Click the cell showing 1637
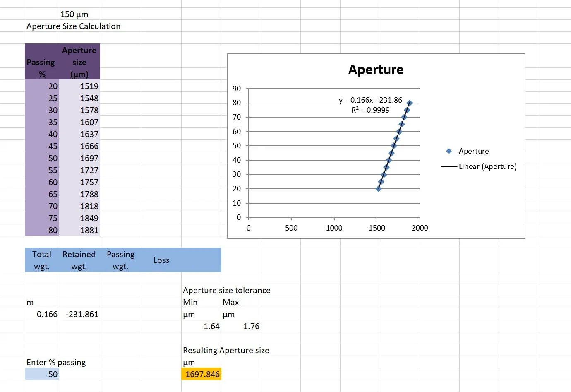Image resolution: width=571 pixels, height=392 pixels. [x=79, y=134]
